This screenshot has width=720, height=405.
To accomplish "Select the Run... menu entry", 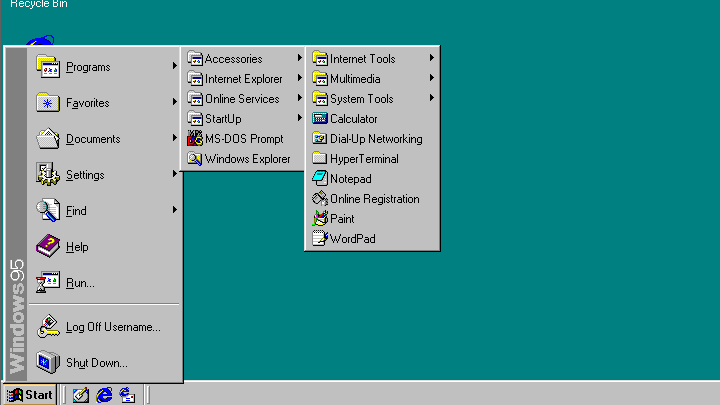I will tap(105, 282).
